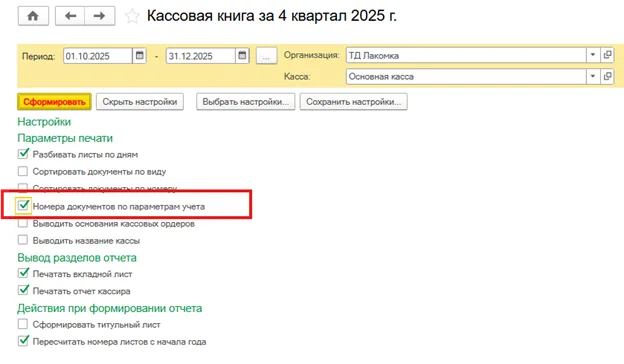The image size is (624, 364).
Task: Enable Выводить название кассы checkbox
Action: (x=23, y=240)
